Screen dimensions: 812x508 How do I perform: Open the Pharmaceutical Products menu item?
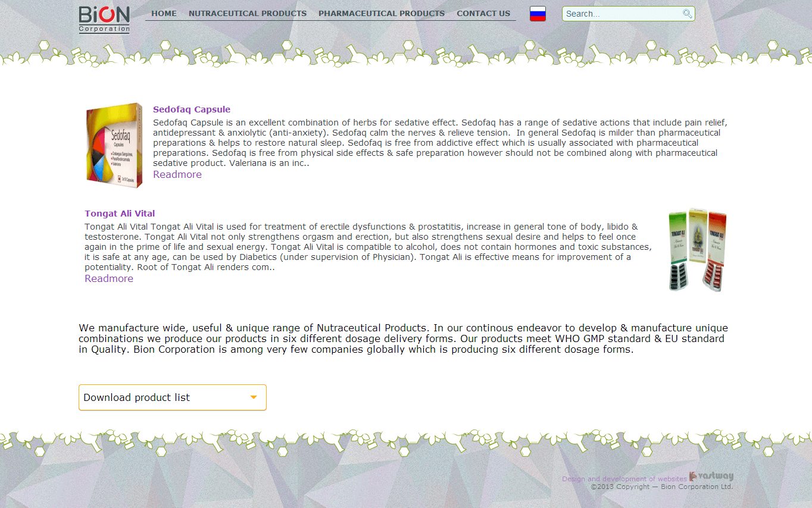382,13
